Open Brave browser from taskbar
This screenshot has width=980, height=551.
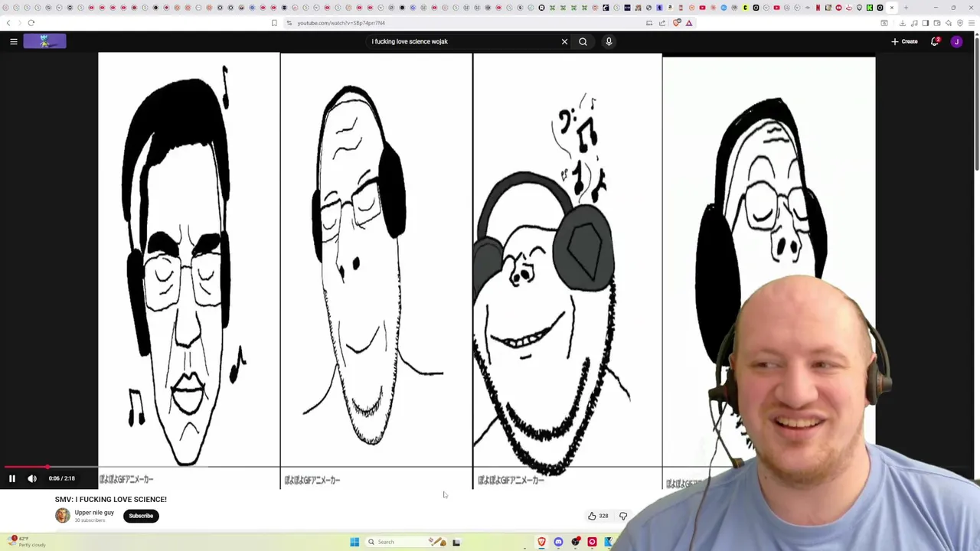542,542
